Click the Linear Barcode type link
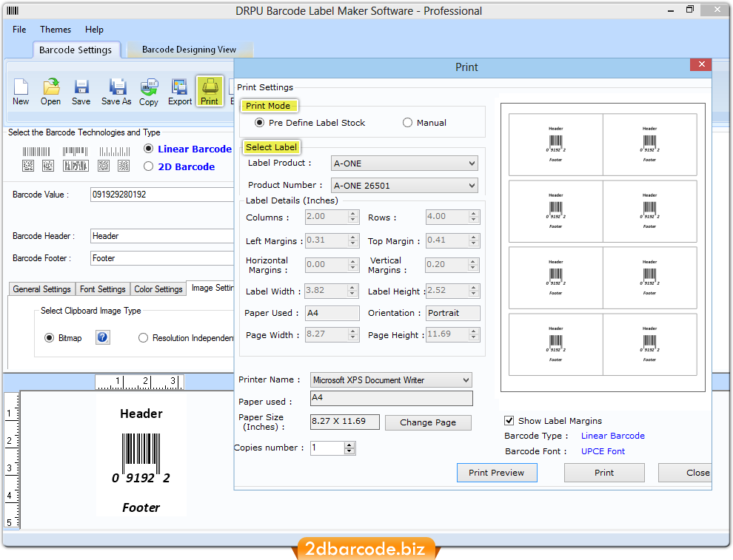The image size is (733, 560). [613, 436]
